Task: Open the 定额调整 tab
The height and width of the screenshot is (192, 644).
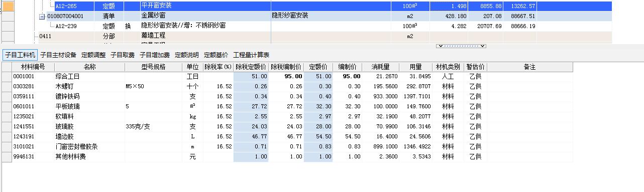Action: click(x=93, y=55)
